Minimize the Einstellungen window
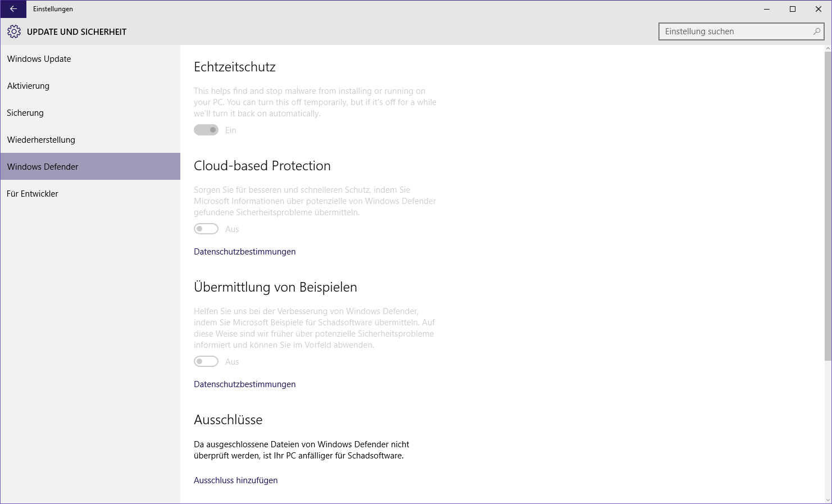Screen dimensions: 832x504 coord(767,9)
